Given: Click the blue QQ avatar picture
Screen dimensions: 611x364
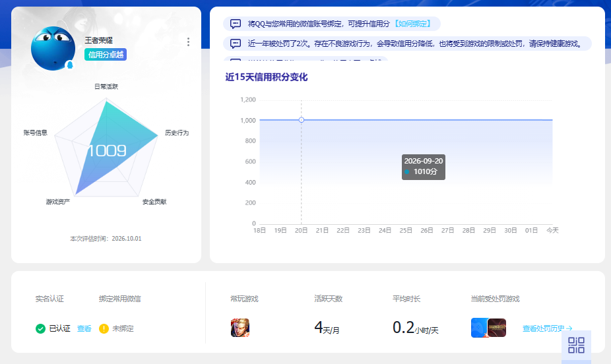Looking at the screenshot, I should (53, 48).
